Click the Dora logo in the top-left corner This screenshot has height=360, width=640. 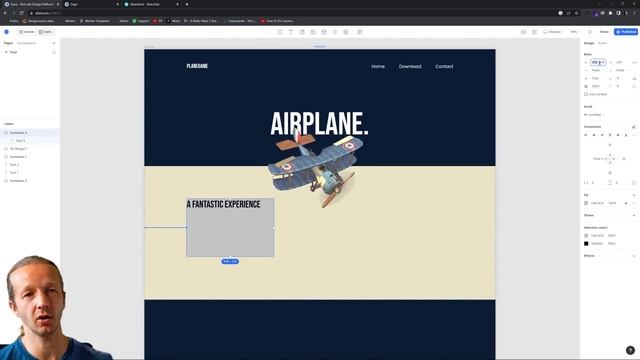click(7, 32)
